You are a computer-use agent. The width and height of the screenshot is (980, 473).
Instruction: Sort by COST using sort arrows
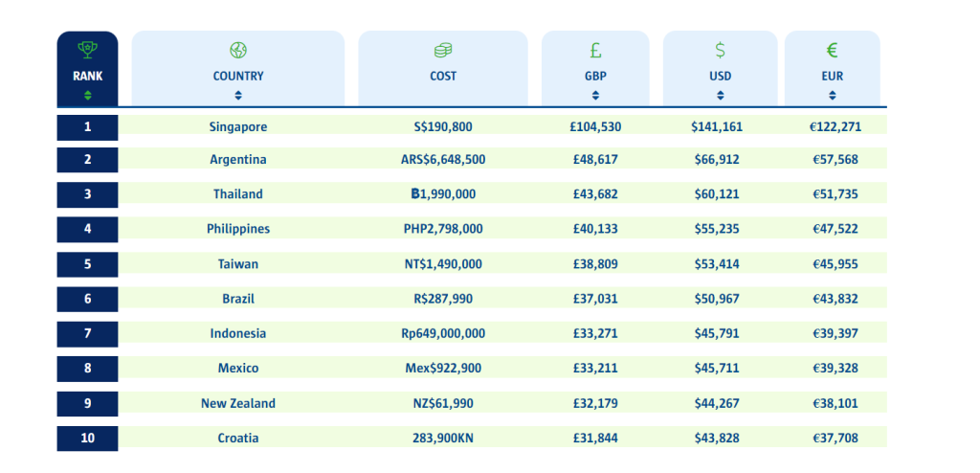coord(443,95)
